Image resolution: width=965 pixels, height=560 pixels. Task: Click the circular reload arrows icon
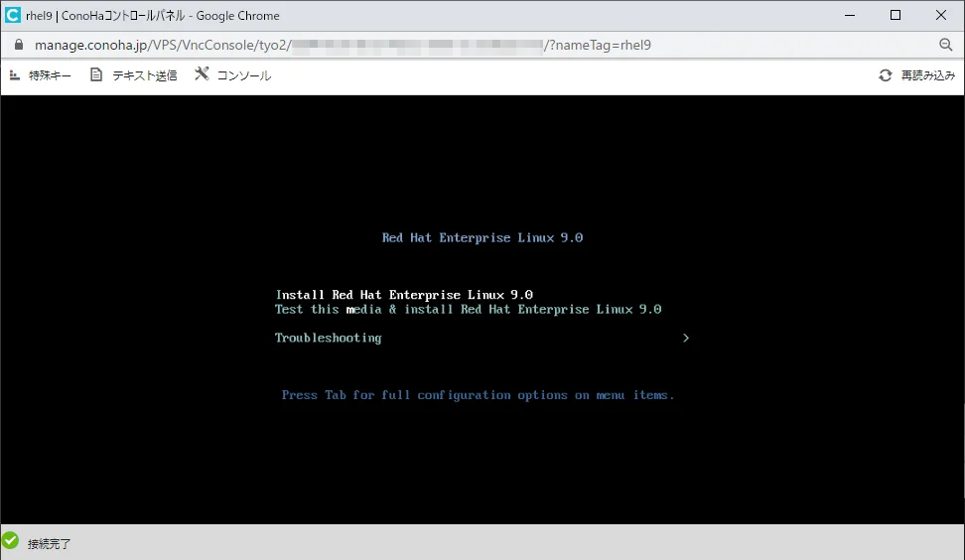click(x=886, y=75)
